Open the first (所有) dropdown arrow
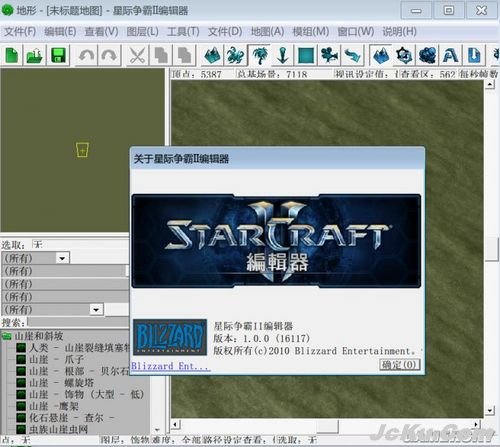Viewport: 500px width, 447px height. 62,258
